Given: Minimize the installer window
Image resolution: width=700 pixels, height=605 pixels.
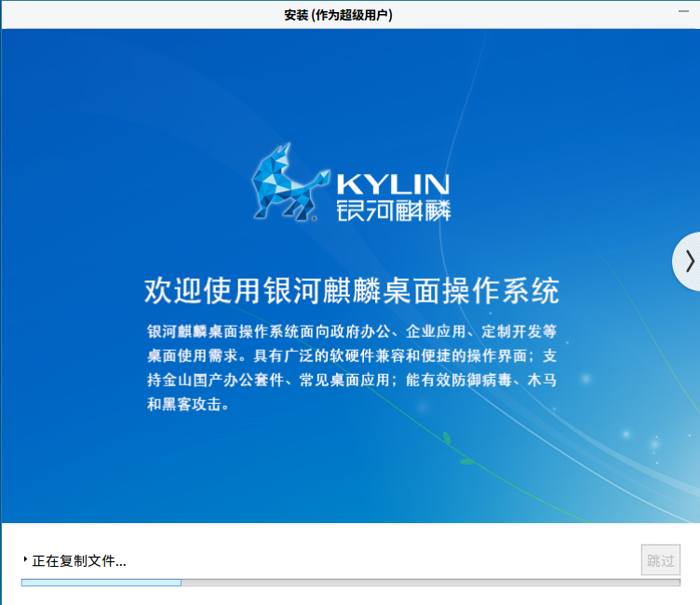Looking at the screenshot, I should pyautogui.click(x=683, y=11).
